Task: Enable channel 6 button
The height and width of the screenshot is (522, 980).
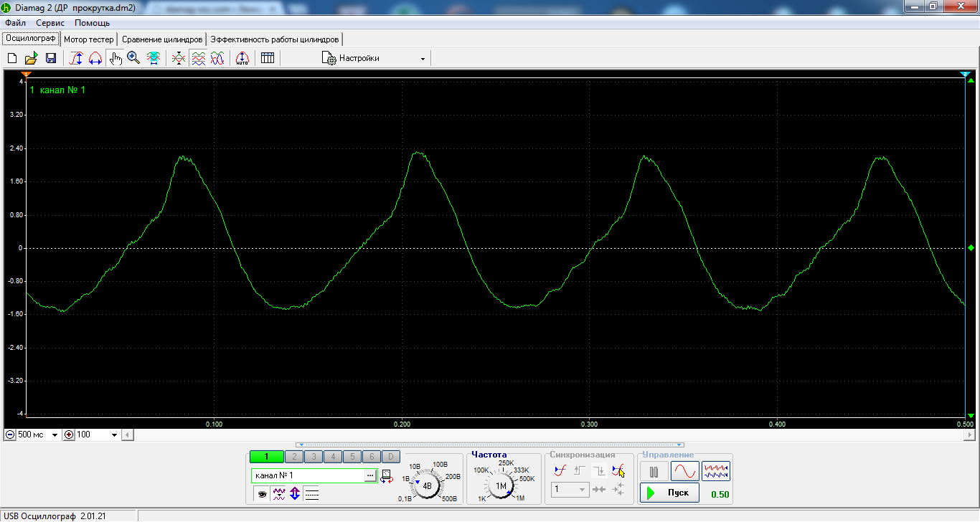Action: 371,457
